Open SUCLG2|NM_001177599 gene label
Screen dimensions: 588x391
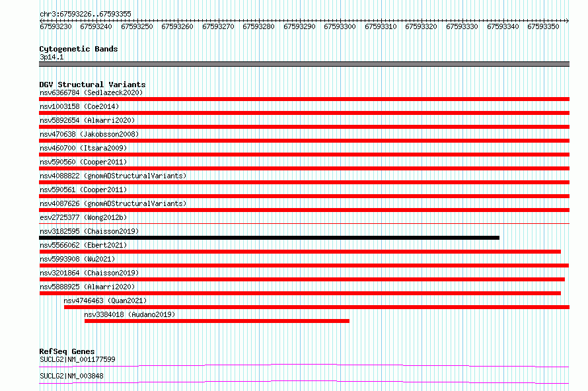77,359
